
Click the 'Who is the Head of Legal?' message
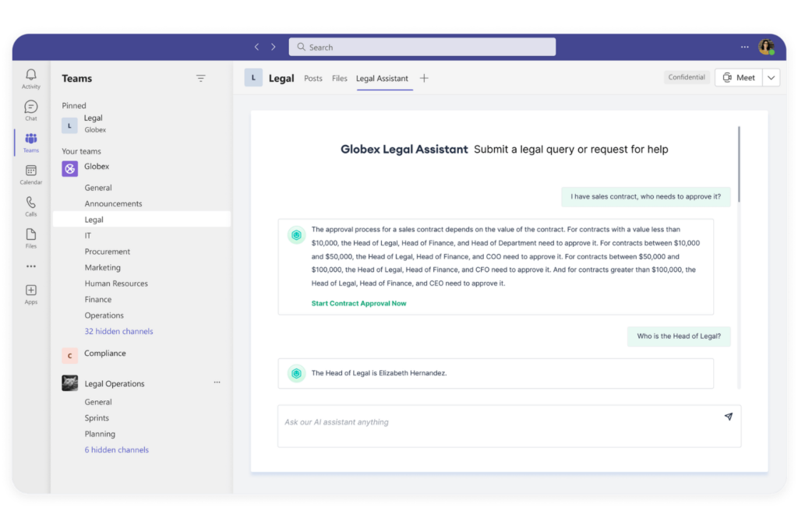pyautogui.click(x=679, y=336)
